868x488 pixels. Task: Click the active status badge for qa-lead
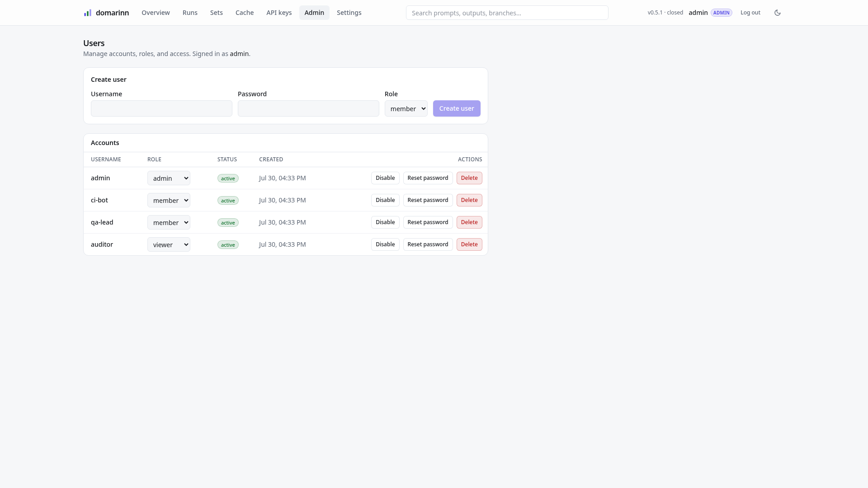[228, 223]
